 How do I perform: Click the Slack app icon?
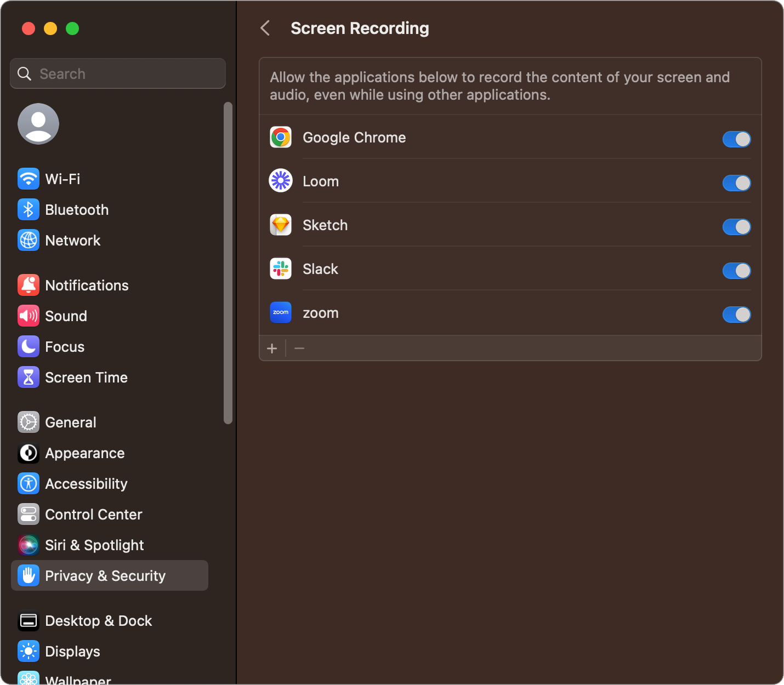pyautogui.click(x=281, y=269)
